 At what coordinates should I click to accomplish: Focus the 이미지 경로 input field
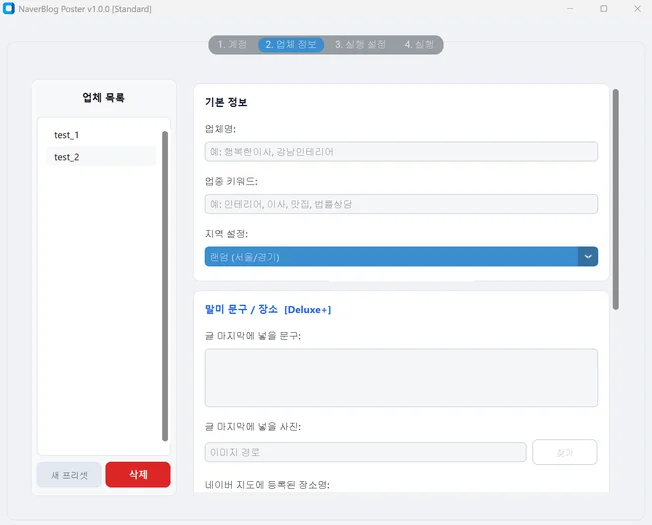(x=366, y=452)
